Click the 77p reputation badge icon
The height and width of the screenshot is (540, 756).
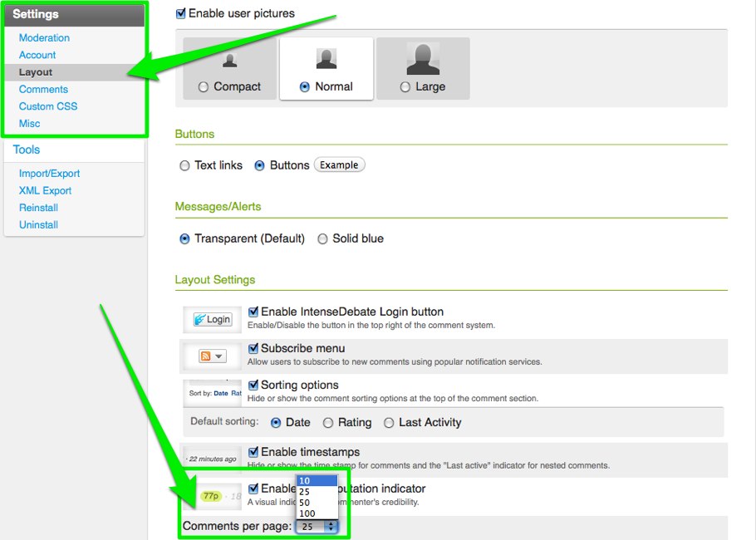[211, 496]
